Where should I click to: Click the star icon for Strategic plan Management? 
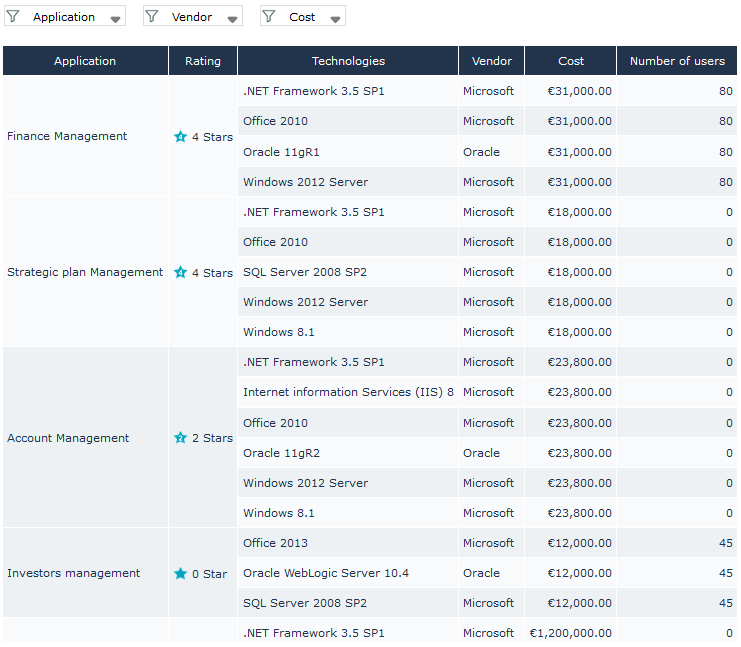181,272
